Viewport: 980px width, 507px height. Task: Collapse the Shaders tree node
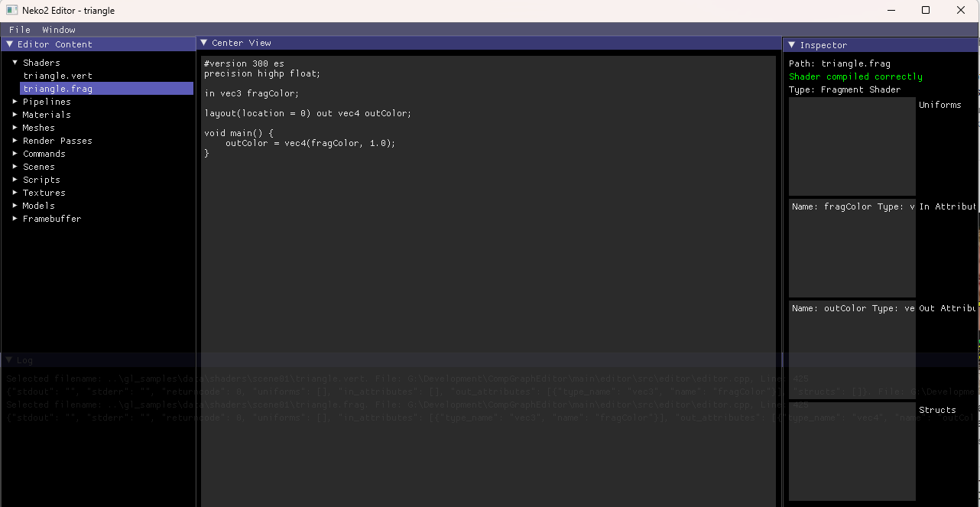[x=15, y=63]
